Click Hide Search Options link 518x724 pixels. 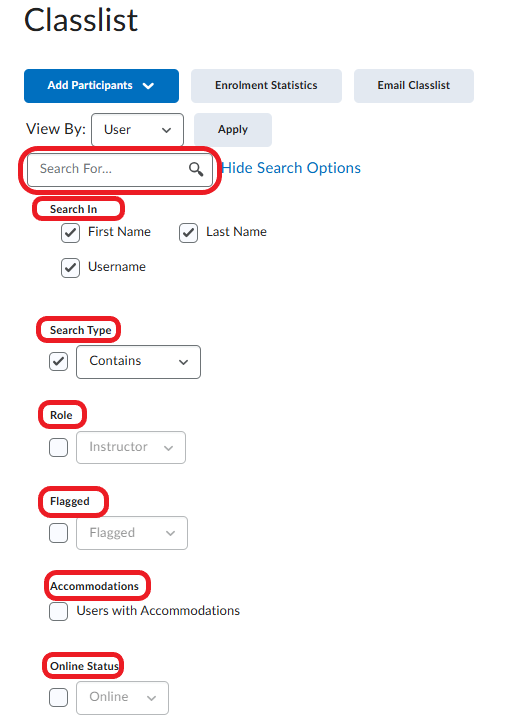pyautogui.click(x=291, y=168)
